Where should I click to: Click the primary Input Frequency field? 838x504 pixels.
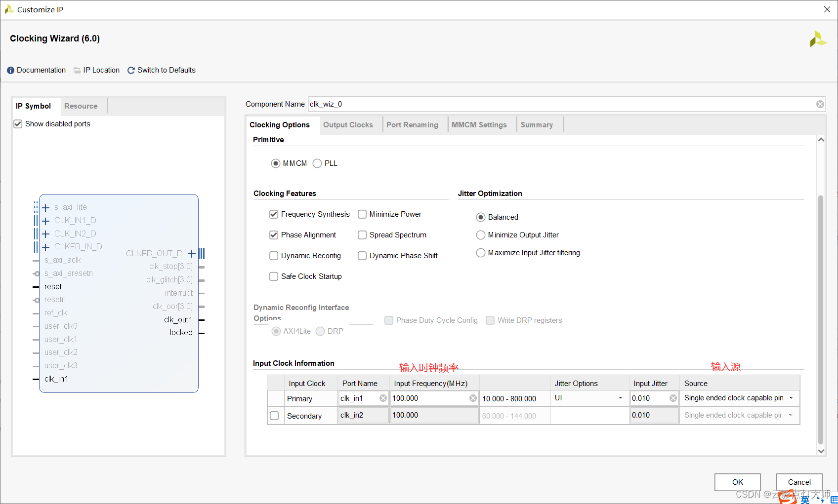click(434, 398)
